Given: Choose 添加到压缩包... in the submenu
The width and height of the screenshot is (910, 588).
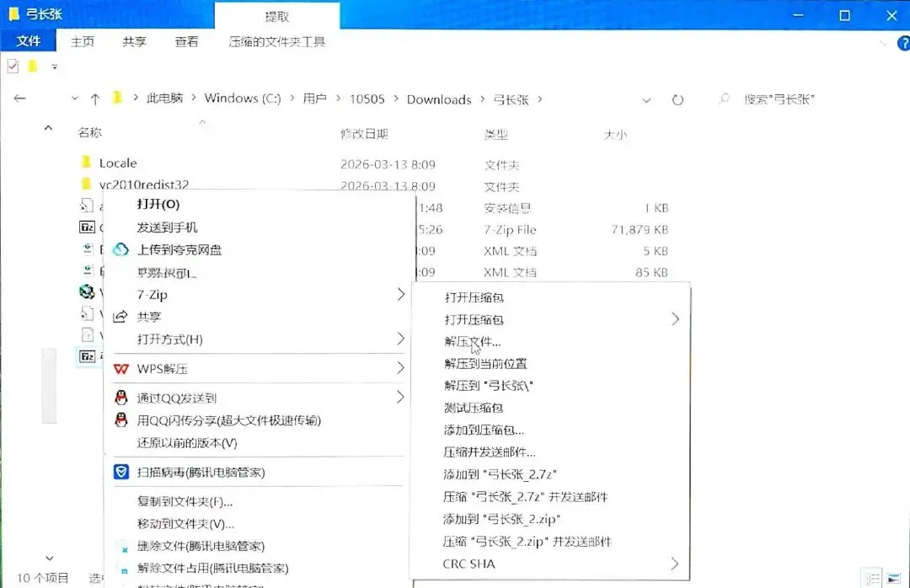Looking at the screenshot, I should click(484, 430).
